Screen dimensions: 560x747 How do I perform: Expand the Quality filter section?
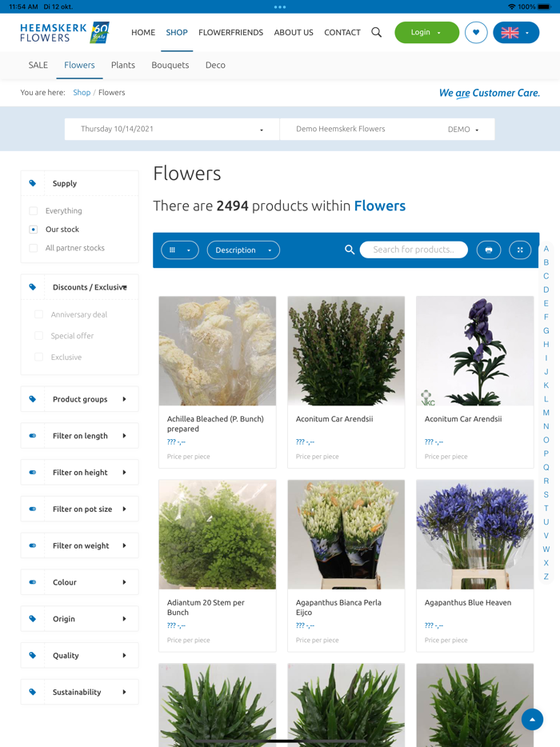tap(79, 655)
